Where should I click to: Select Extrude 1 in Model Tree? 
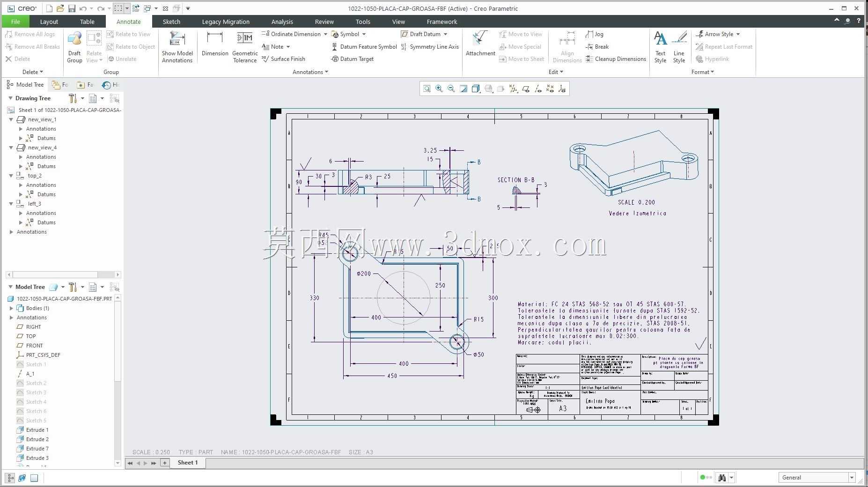[37, 430]
